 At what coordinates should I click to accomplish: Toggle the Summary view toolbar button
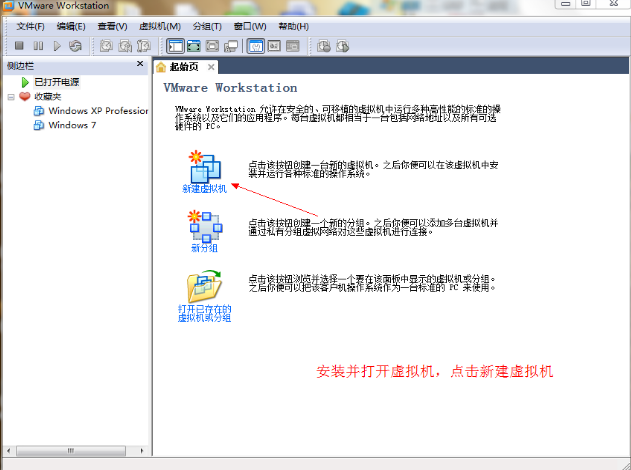pos(256,46)
